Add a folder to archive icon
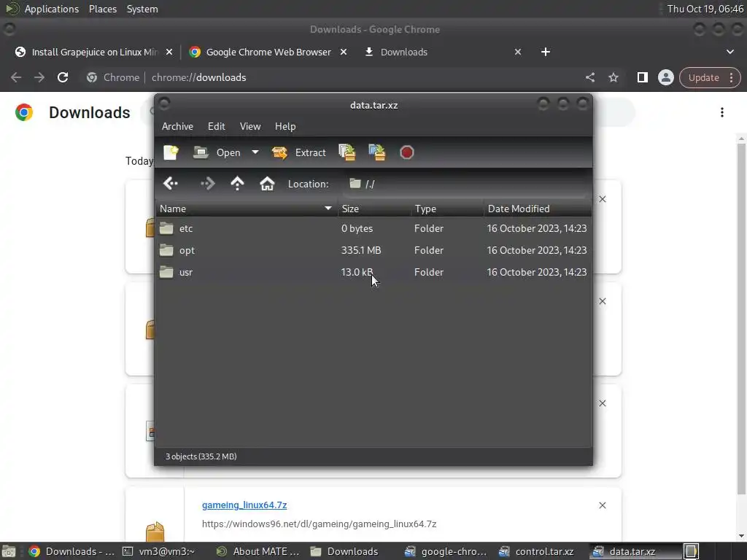Image resolution: width=747 pixels, height=560 pixels. [377, 152]
